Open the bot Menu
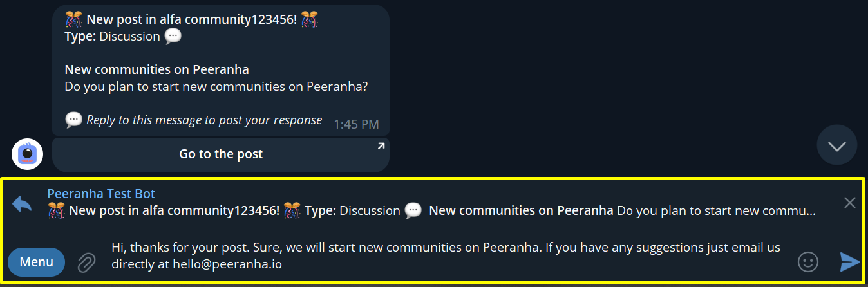The height and width of the screenshot is (287, 868). click(x=37, y=262)
